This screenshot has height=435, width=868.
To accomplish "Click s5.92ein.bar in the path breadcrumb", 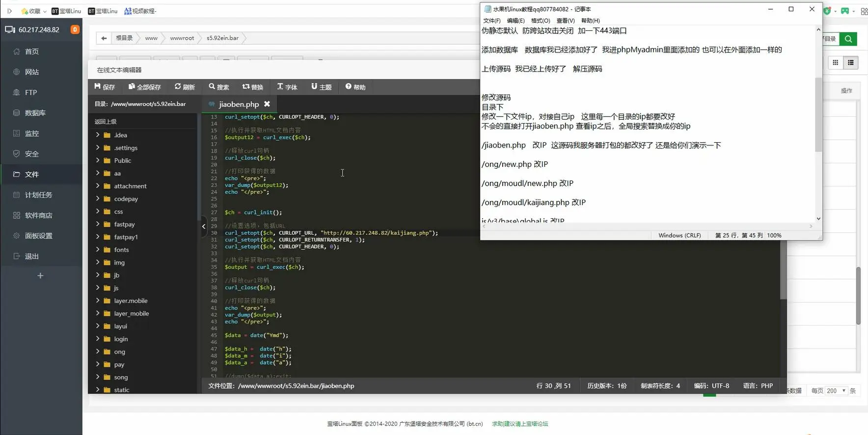I will pyautogui.click(x=222, y=38).
